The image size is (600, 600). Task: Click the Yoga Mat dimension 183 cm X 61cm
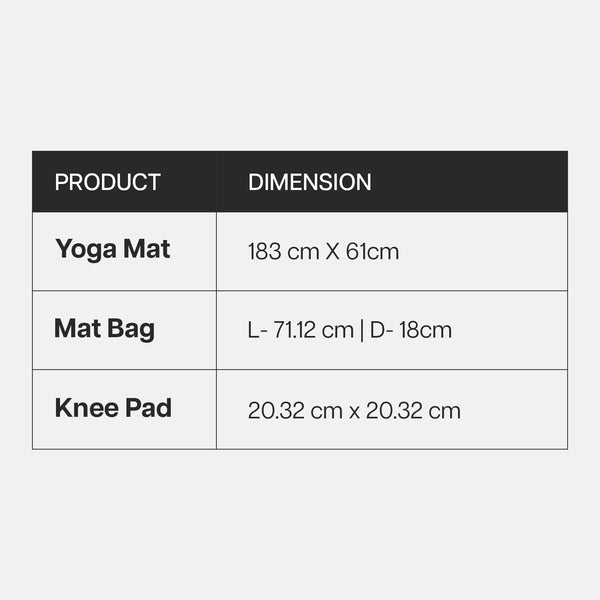point(323,251)
